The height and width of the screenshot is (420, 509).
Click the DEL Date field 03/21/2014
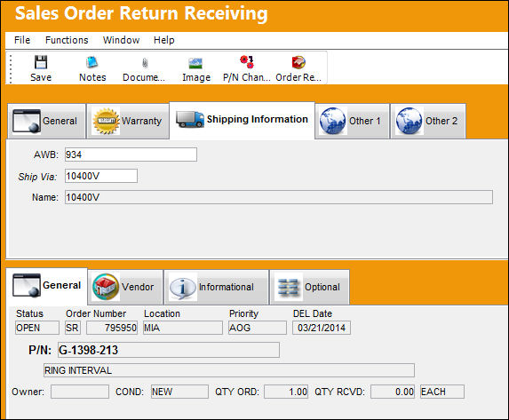(322, 328)
